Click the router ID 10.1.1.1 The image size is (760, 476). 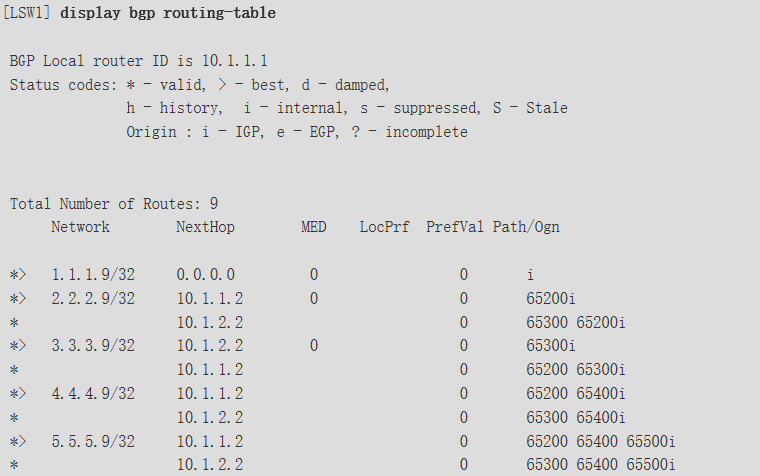tap(235, 61)
